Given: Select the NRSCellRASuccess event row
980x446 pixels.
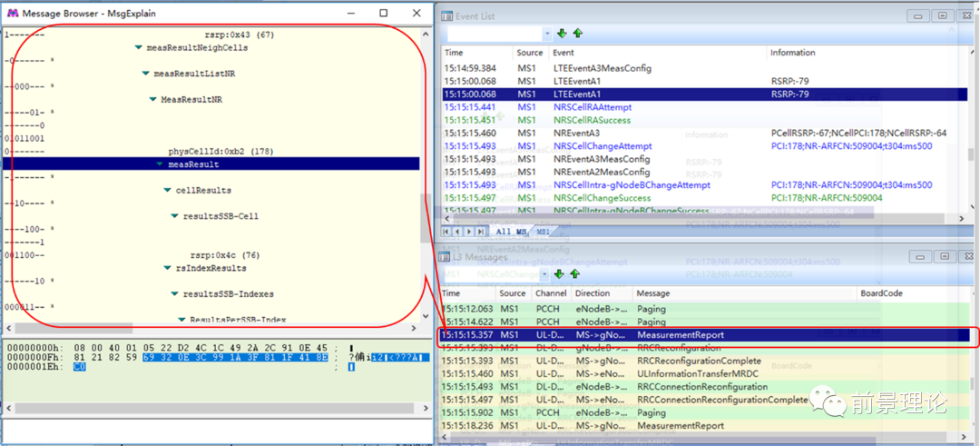Looking at the screenshot, I should pyautogui.click(x=705, y=120).
